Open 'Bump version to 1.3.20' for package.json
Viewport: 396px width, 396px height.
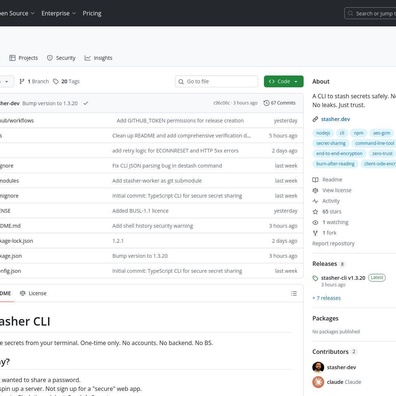click(x=140, y=256)
